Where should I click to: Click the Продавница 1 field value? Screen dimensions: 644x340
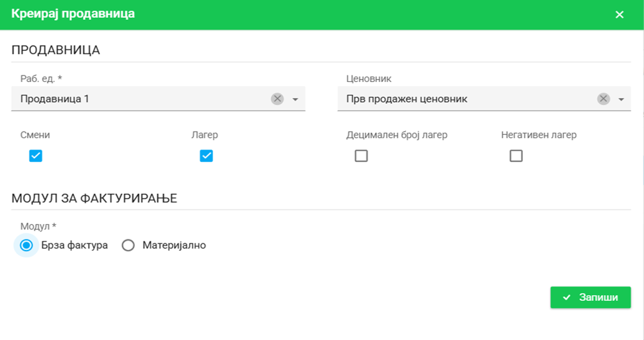click(55, 99)
